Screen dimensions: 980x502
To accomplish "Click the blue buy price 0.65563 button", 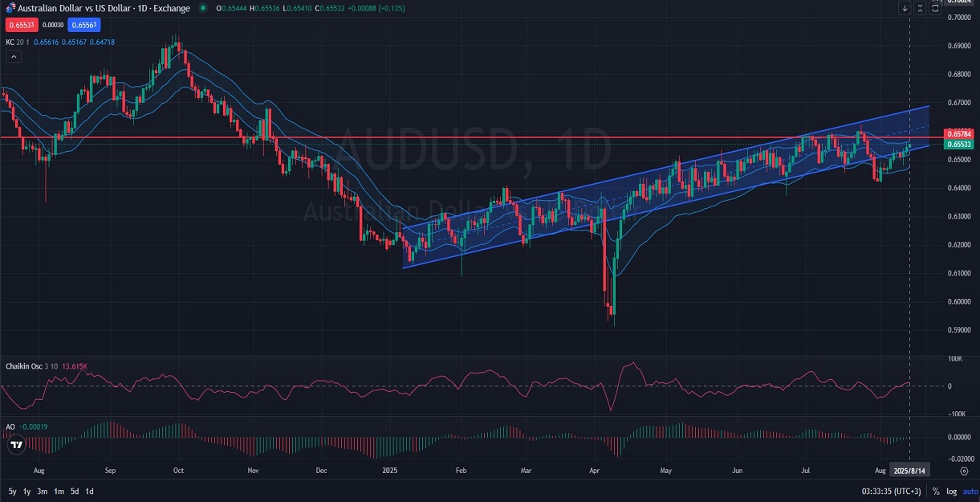I will 83,26.
